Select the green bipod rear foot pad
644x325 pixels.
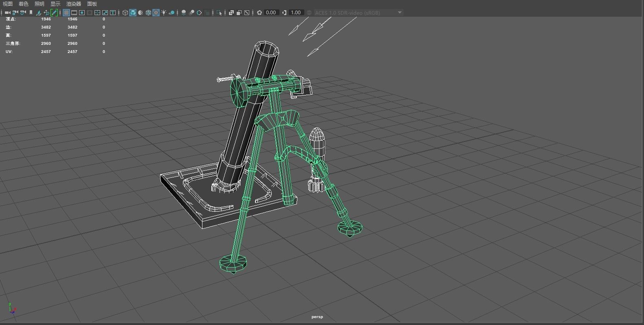point(350,229)
